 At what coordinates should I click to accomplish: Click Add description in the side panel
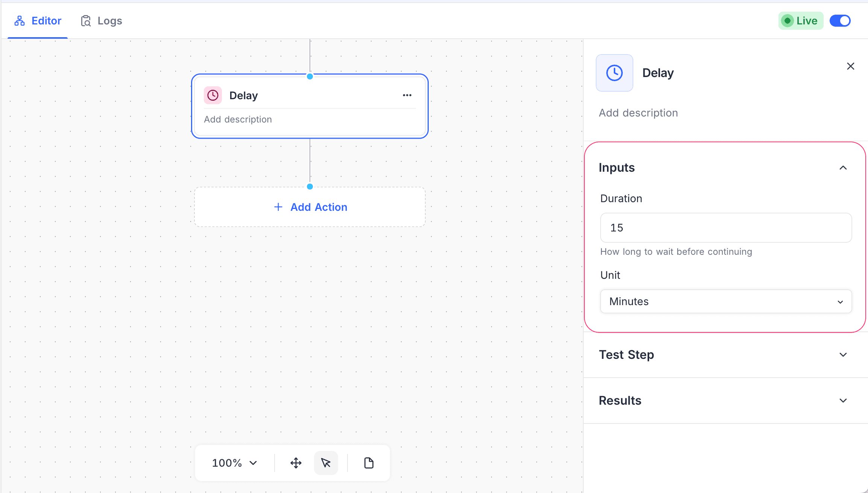coord(638,113)
